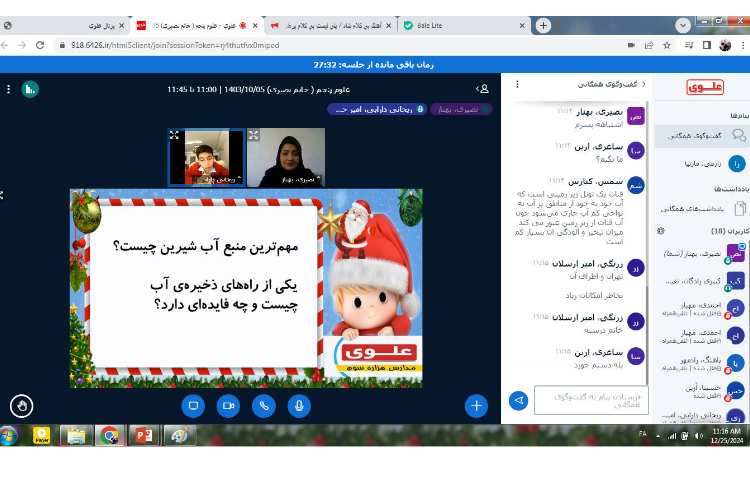Start screen sharing with the monitor button

tap(193, 406)
